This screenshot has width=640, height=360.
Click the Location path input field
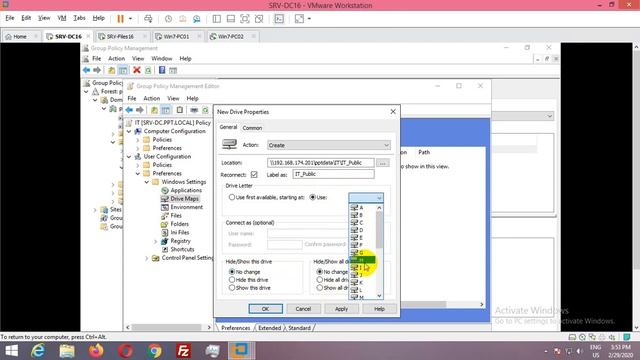[x=320, y=163]
